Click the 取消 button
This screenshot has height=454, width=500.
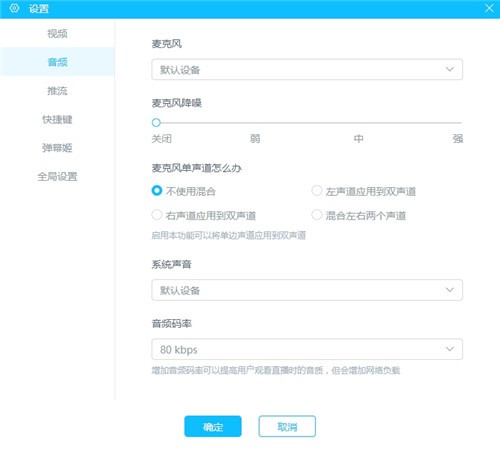287,426
